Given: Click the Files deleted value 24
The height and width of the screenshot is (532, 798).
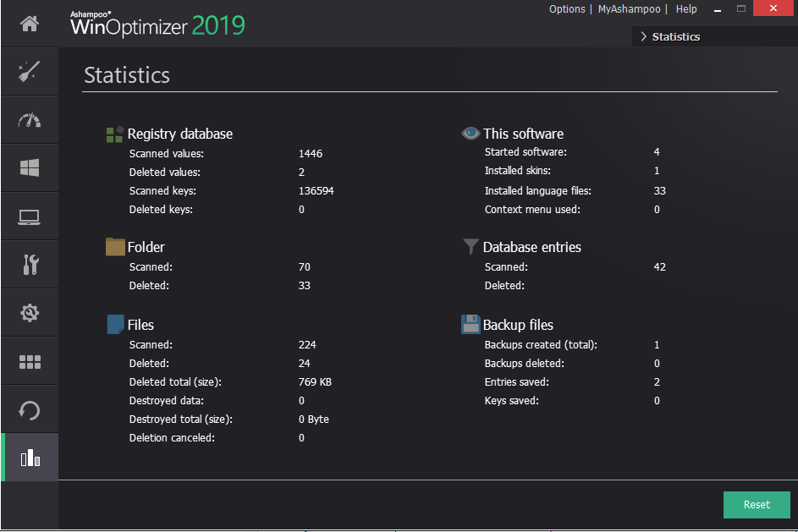Looking at the screenshot, I should (x=305, y=364).
